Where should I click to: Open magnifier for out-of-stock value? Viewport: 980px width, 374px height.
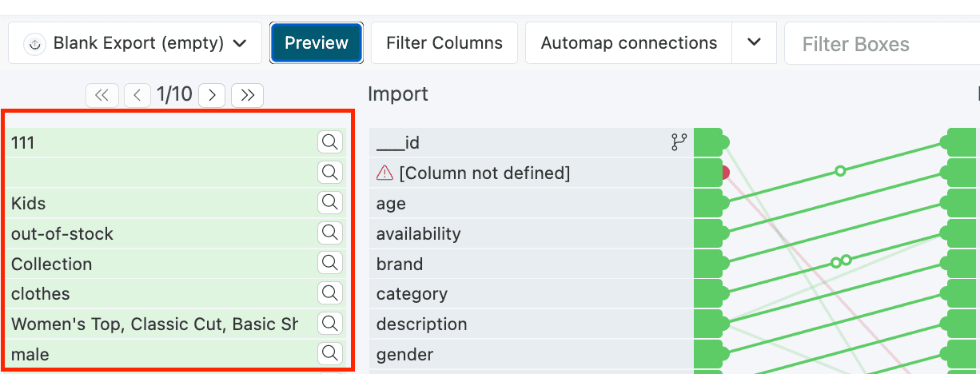coord(329,233)
